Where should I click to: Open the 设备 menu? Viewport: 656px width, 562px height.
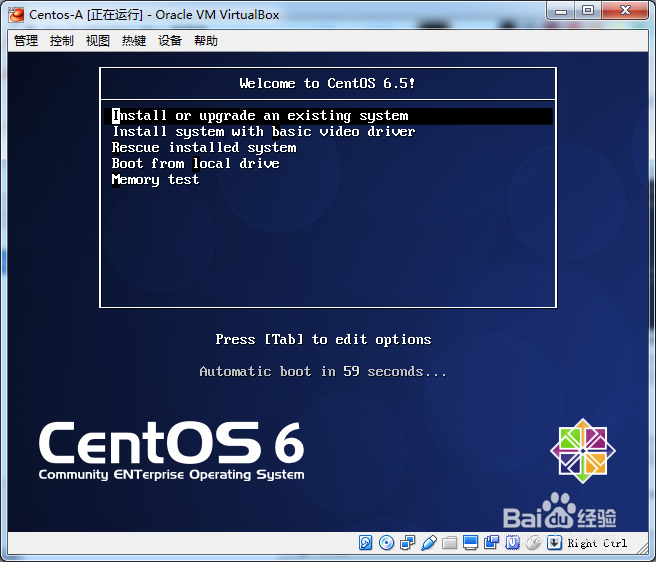pyautogui.click(x=170, y=41)
